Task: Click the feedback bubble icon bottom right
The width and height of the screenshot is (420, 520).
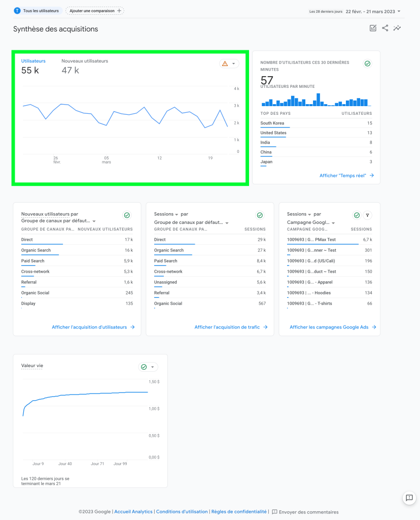Action: (x=409, y=498)
